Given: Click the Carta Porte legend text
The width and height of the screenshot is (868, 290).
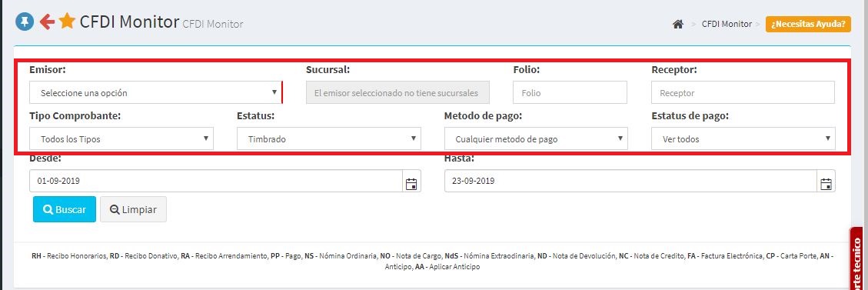Looking at the screenshot, I should pyautogui.click(x=797, y=256).
